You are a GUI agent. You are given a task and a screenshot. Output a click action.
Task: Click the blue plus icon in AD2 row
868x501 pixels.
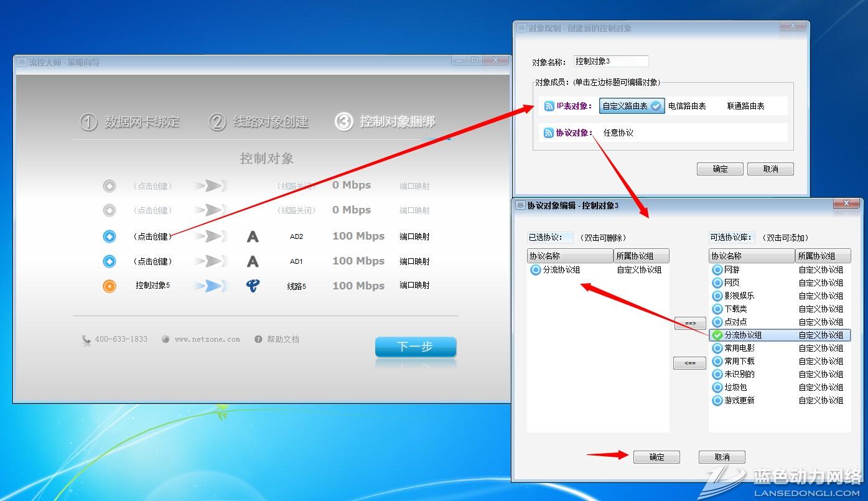[x=110, y=236]
